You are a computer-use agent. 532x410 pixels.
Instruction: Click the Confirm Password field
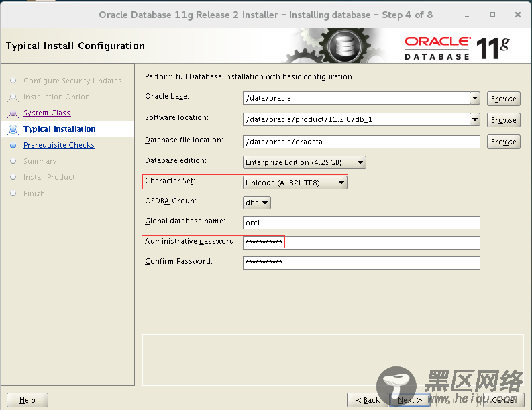pos(362,262)
